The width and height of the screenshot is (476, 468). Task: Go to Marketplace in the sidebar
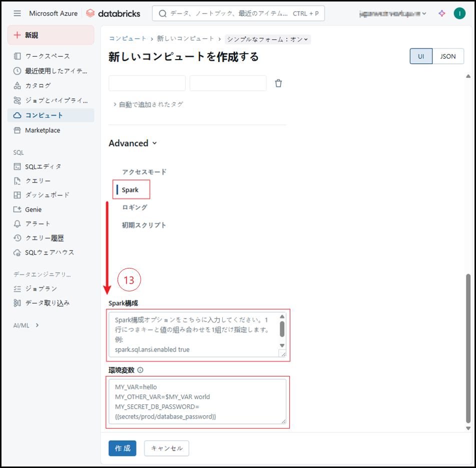[x=43, y=130]
